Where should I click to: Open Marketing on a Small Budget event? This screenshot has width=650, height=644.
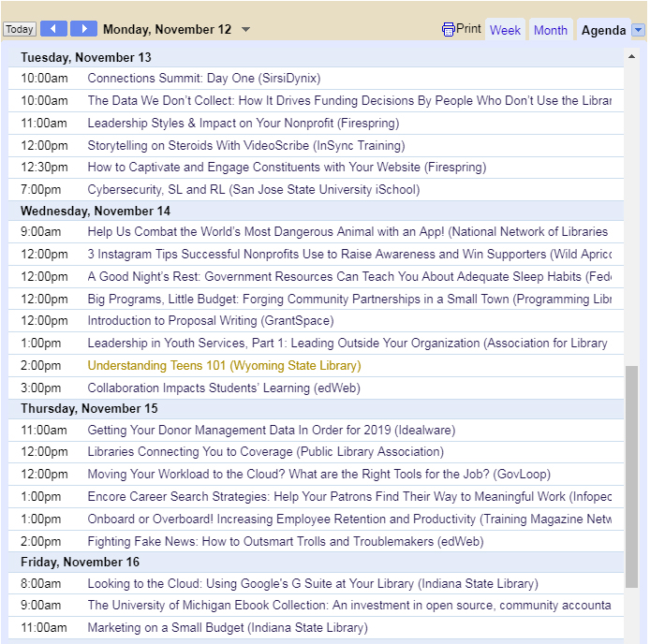click(x=228, y=627)
